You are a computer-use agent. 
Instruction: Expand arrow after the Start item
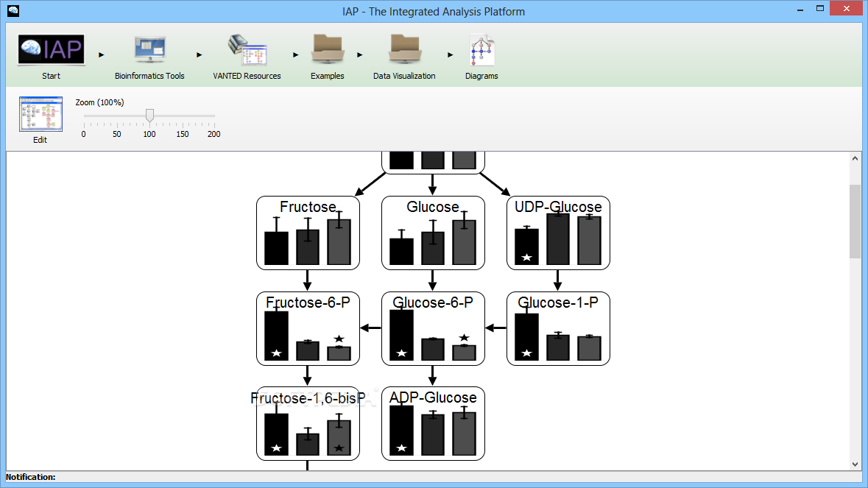pos(102,54)
